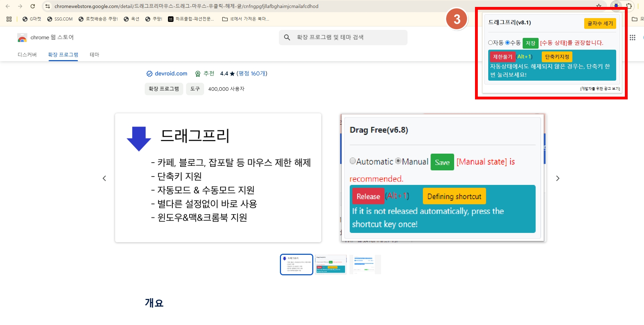Viewport: 644px width, 325px height.
Task: Switch to 디스커버 tab
Action: coord(27,55)
